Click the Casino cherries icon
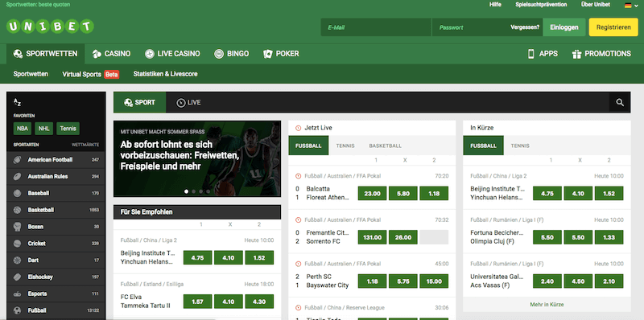This screenshot has height=320, width=644. point(97,54)
